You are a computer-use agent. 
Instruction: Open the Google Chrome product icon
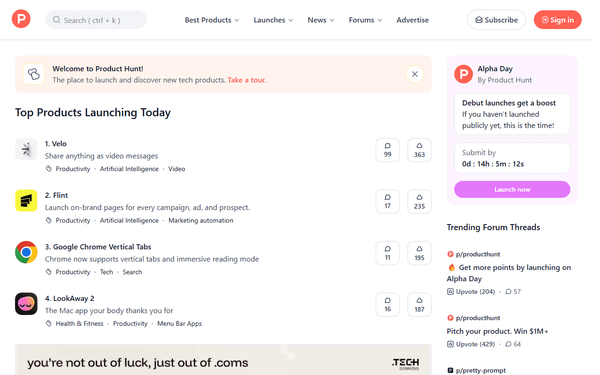pos(26,252)
